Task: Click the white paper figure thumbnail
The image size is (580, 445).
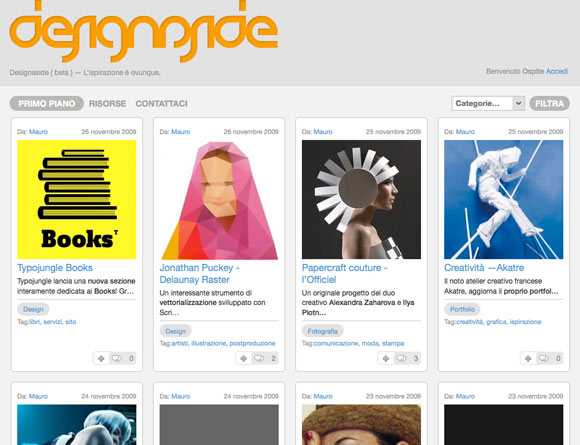Action: pos(503,199)
